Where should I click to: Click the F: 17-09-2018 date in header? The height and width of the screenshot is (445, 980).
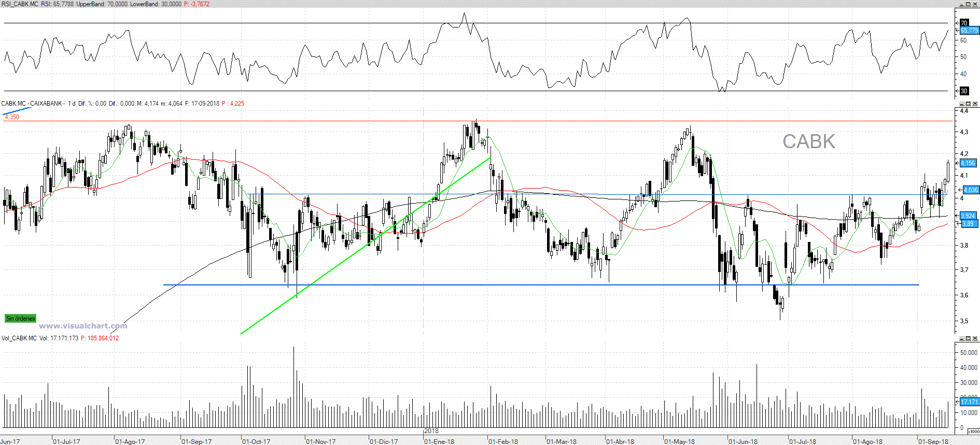[202, 104]
